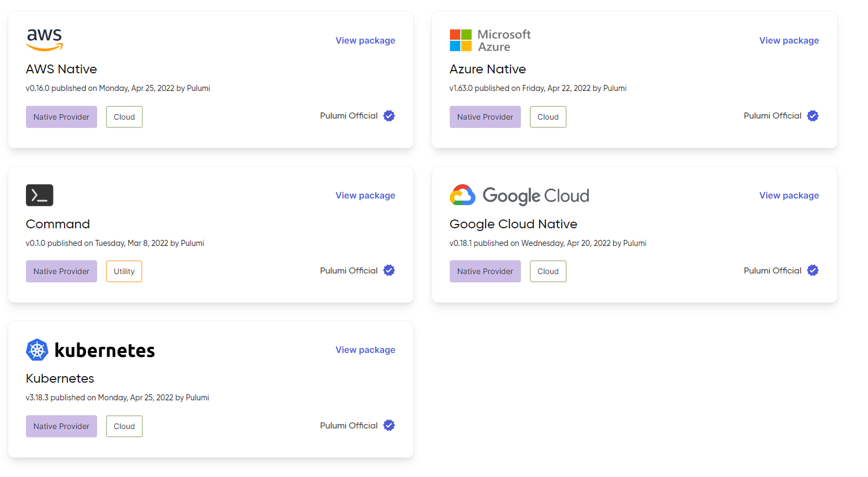The image size is (868, 477).
Task: Open View package link for Kubernetes
Action: [365, 350]
